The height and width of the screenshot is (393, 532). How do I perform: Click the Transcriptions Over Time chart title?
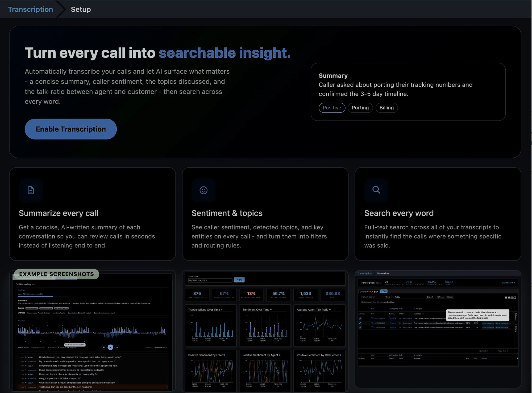click(204, 310)
